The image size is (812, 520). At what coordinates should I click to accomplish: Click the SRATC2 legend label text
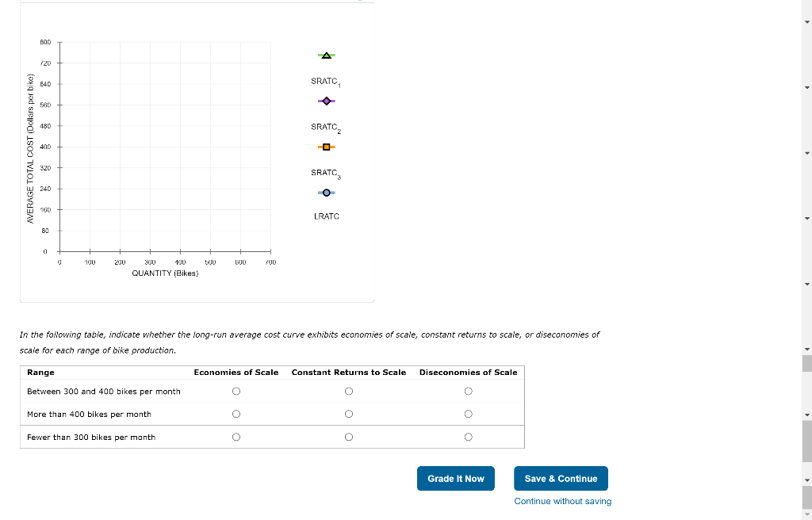(x=325, y=126)
